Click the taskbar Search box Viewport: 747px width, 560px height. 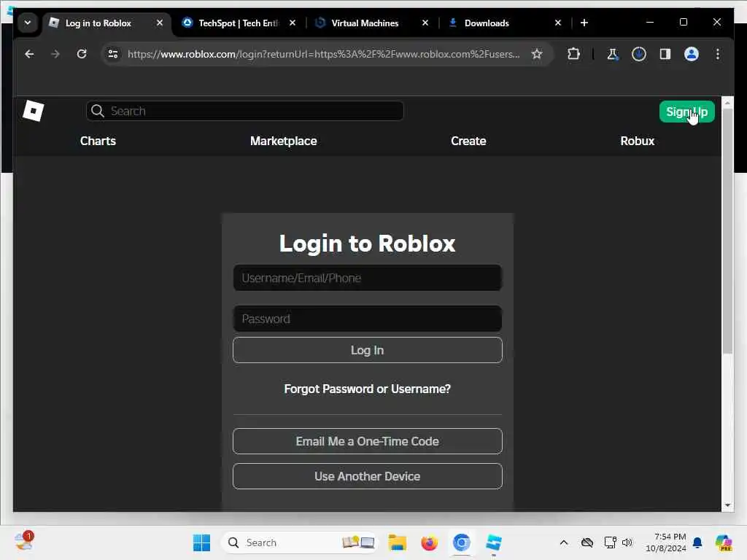tap(300, 542)
